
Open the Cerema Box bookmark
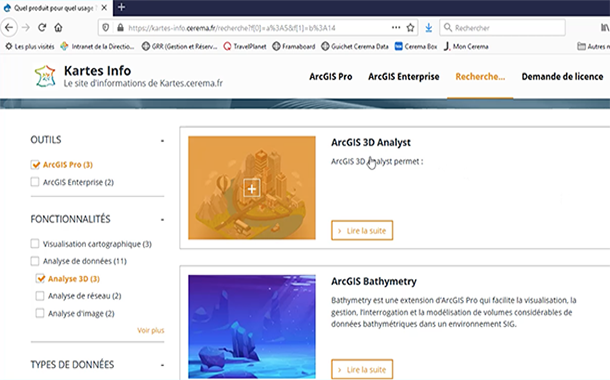[416, 47]
